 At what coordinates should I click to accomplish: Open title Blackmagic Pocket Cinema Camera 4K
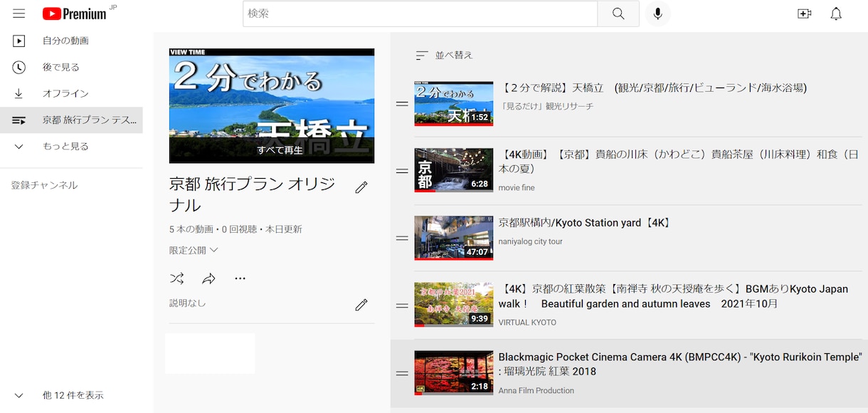(x=680, y=364)
